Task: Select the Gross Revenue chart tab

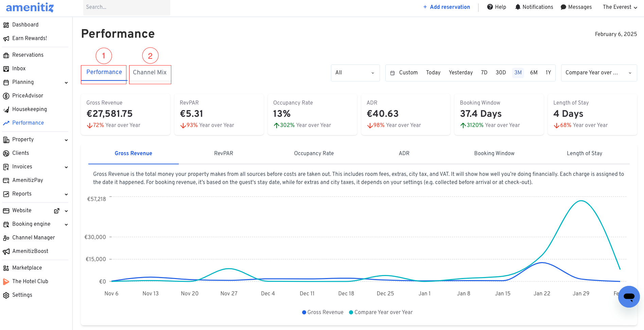Action: point(134,153)
